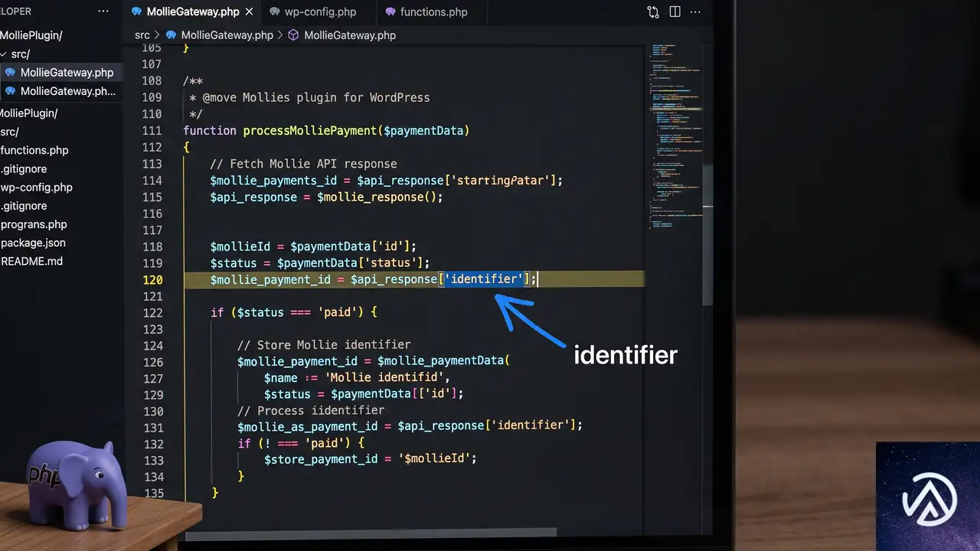Click the minimap code overview

675,136
